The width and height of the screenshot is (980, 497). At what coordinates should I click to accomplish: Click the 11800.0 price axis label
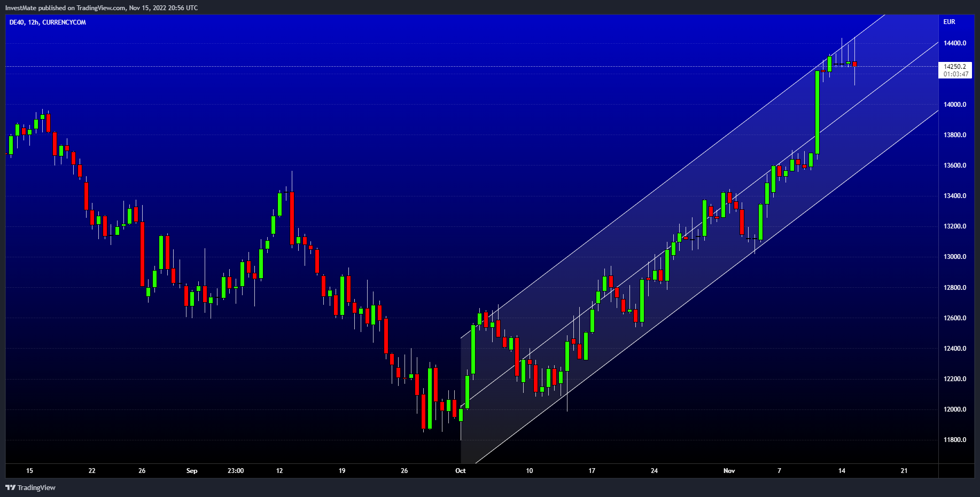[955, 440]
